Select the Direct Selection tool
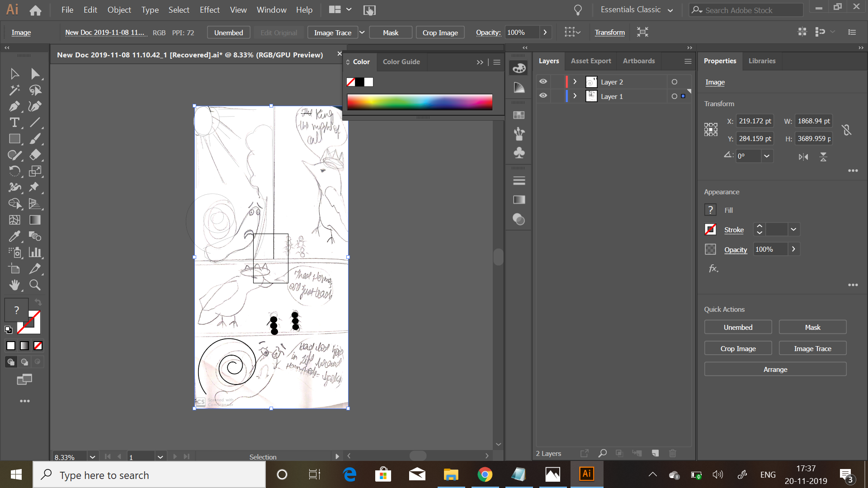This screenshot has width=868, height=488. (x=35, y=74)
